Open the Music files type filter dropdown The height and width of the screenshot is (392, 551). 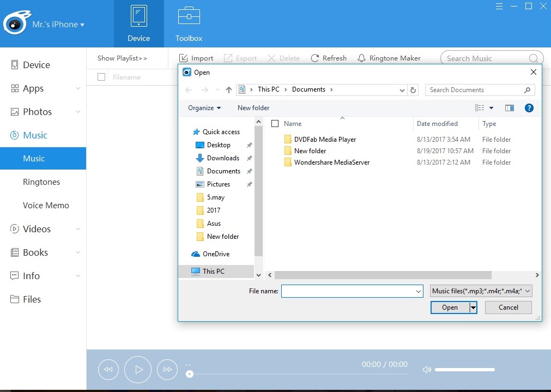click(481, 291)
